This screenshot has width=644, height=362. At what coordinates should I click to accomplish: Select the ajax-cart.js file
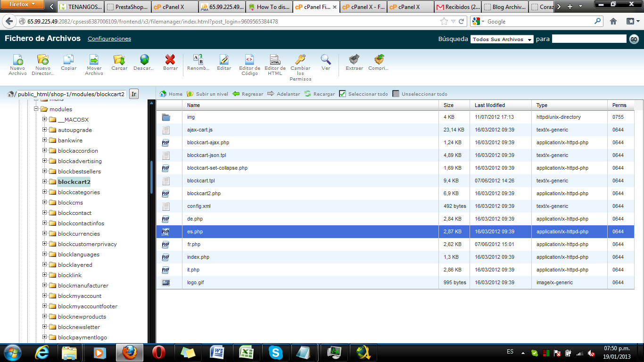[395, 130]
